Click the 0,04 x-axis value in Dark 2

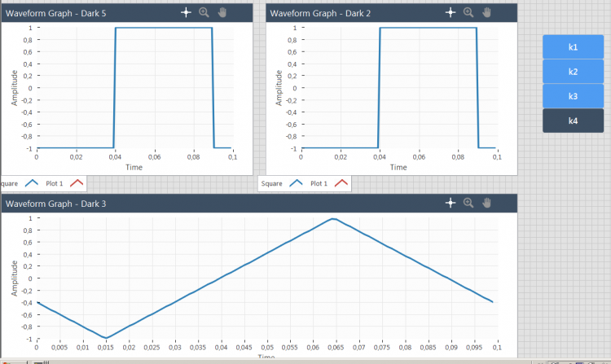point(380,157)
